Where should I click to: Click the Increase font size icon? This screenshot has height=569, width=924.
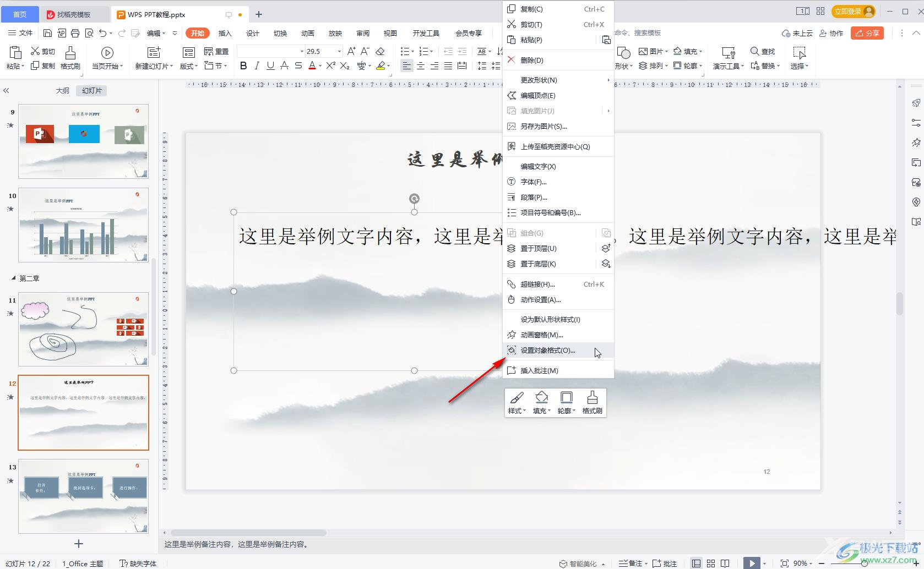coord(351,51)
